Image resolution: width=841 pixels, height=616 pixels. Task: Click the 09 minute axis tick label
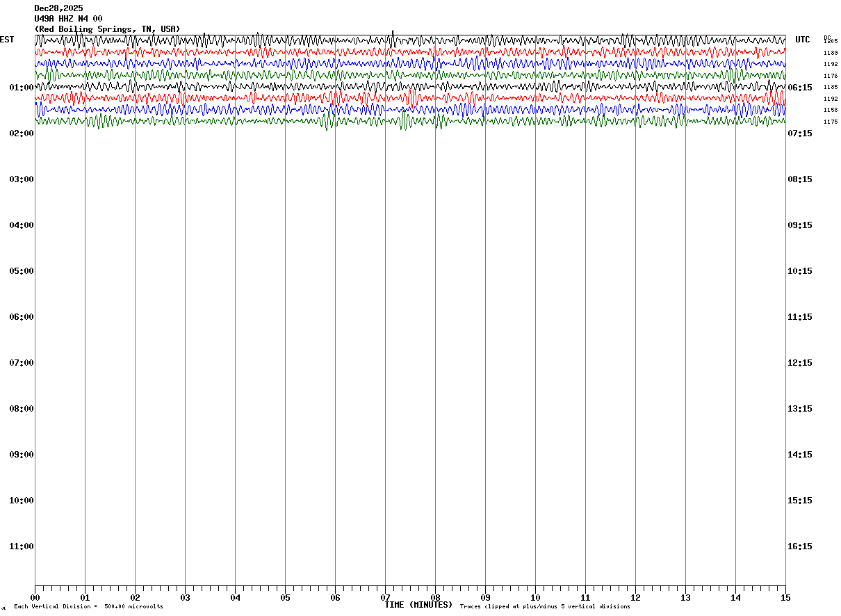tap(485, 598)
